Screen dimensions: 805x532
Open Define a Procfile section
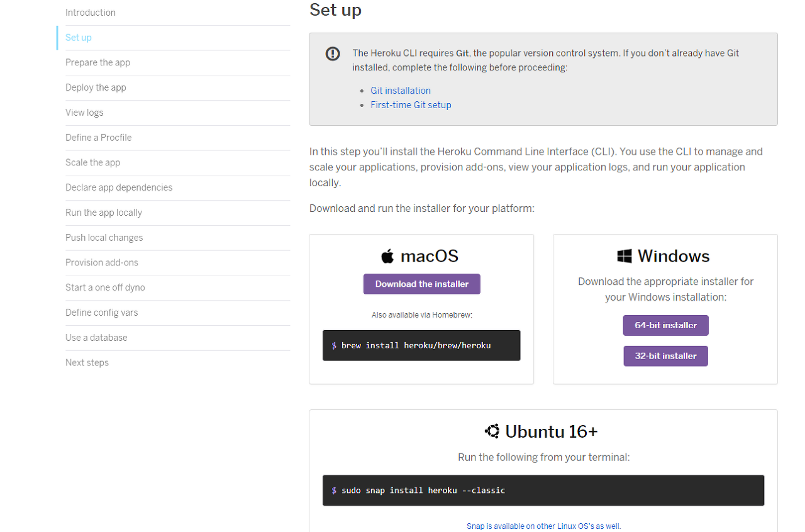(x=99, y=138)
